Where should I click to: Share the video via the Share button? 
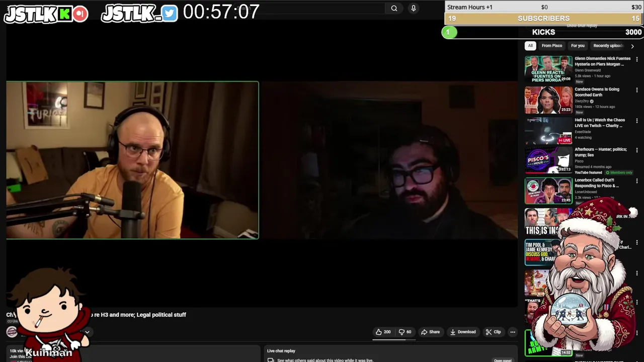point(431,332)
